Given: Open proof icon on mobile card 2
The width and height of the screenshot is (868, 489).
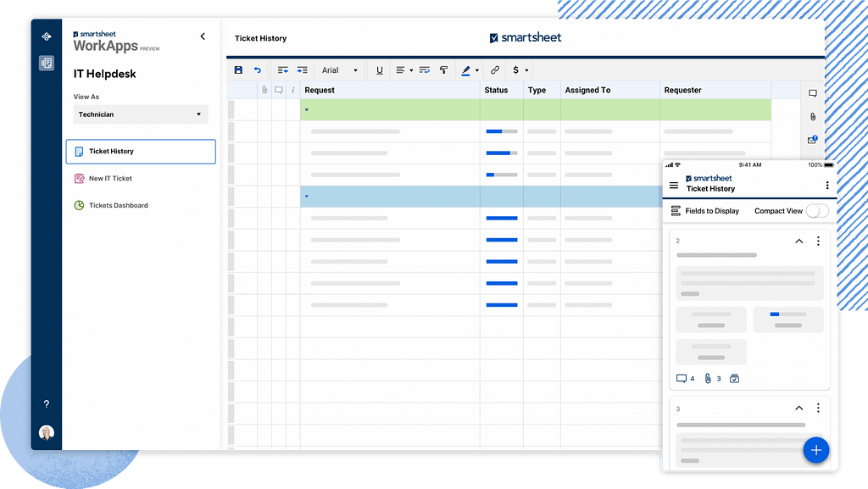Looking at the screenshot, I should tap(735, 379).
